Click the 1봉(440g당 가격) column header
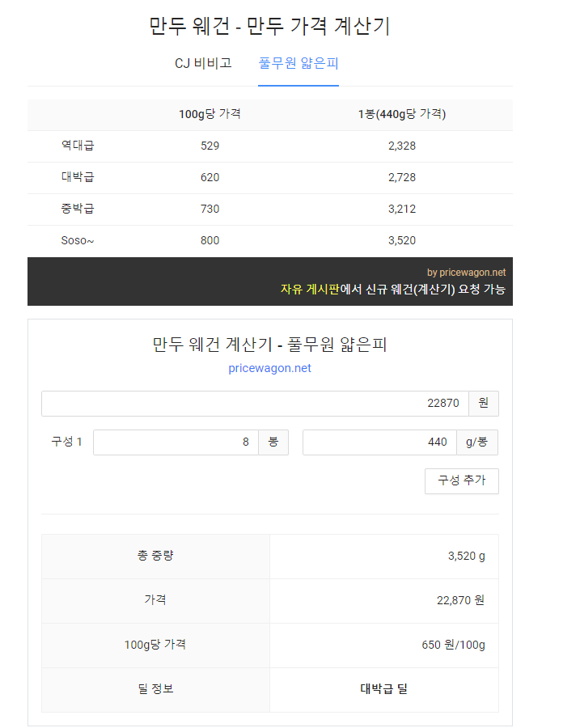The height and width of the screenshot is (728, 580). tap(402, 114)
